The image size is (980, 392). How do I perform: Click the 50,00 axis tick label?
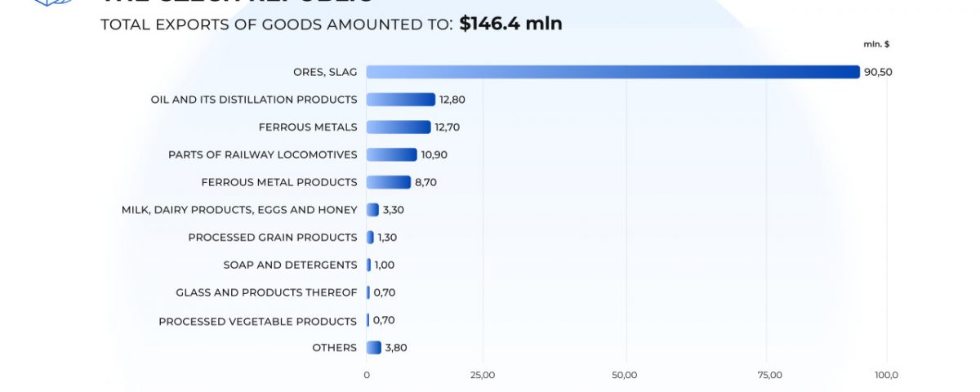[x=625, y=376]
